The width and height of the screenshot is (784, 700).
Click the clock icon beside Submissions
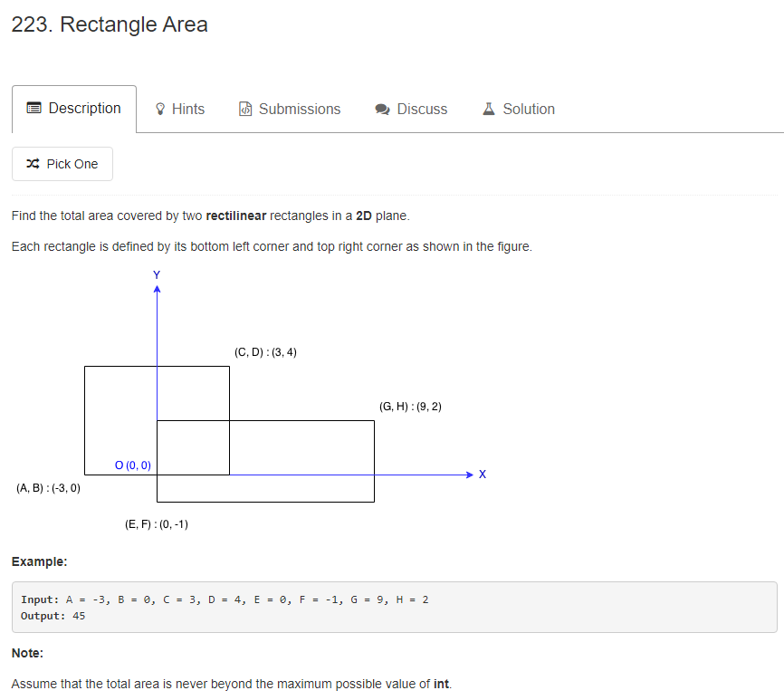244,108
